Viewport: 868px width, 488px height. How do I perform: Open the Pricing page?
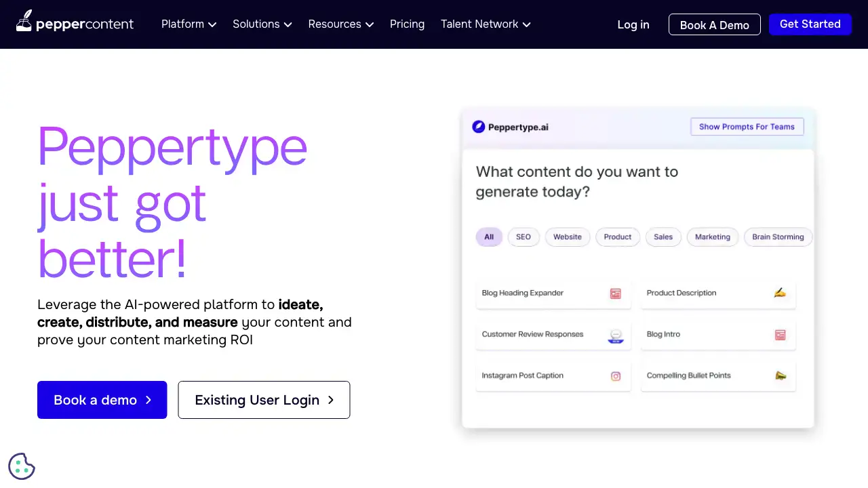click(x=407, y=24)
